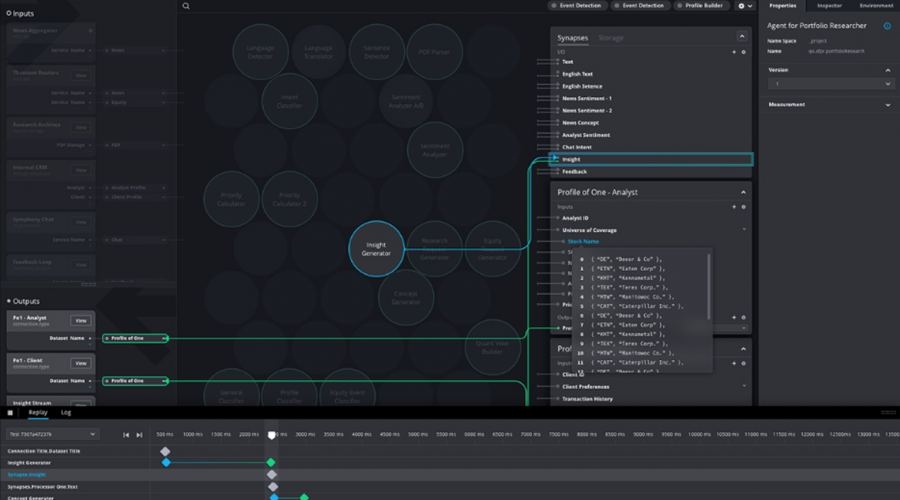Skip to previous step in timeline
The width and height of the screenshot is (900, 500).
[126, 435]
